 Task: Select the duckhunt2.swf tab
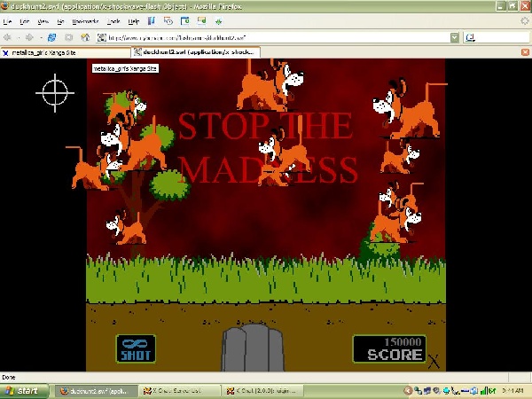click(x=196, y=52)
